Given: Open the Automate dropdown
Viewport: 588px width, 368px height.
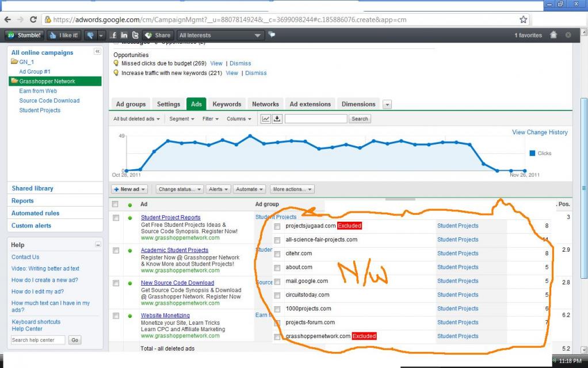Looking at the screenshot, I should coord(249,189).
